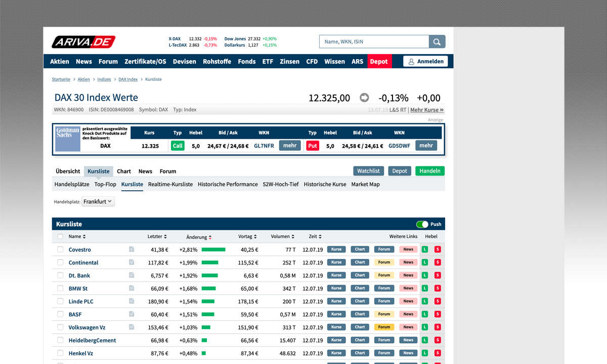Check the Covestro row checkbox
This screenshot has width=607, height=364.
point(60,249)
